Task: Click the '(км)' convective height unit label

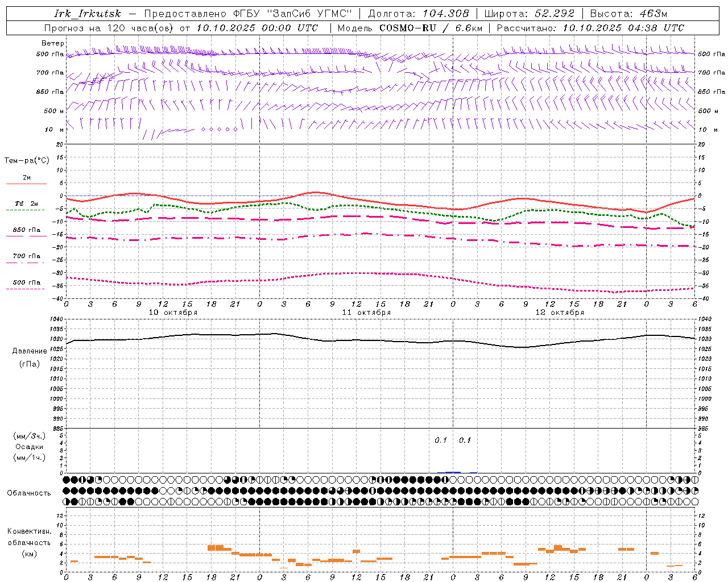Action: [x=30, y=554]
